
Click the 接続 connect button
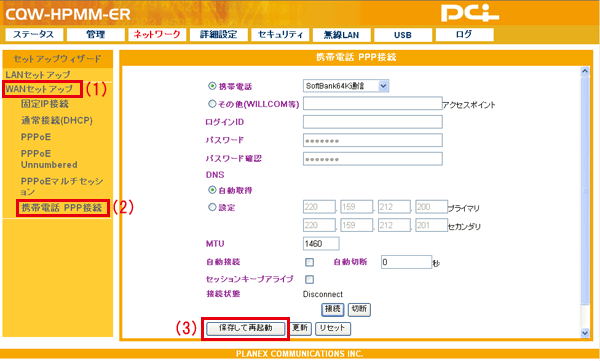click(x=333, y=309)
